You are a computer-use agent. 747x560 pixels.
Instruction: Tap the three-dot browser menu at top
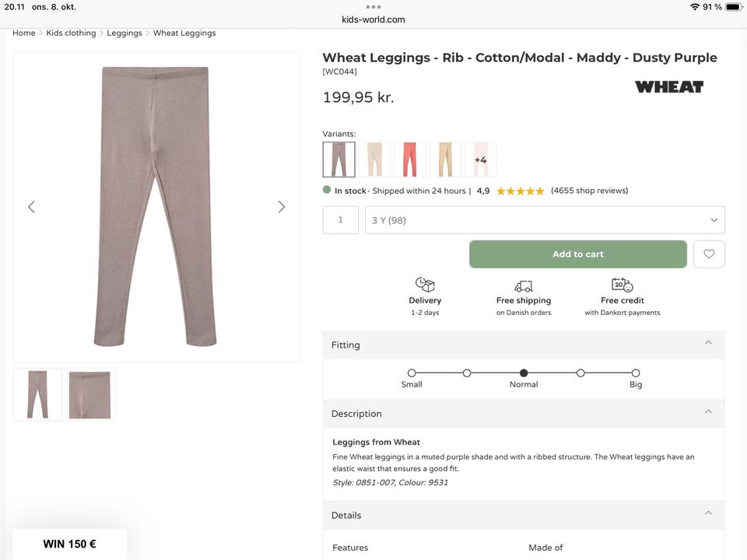373,7
